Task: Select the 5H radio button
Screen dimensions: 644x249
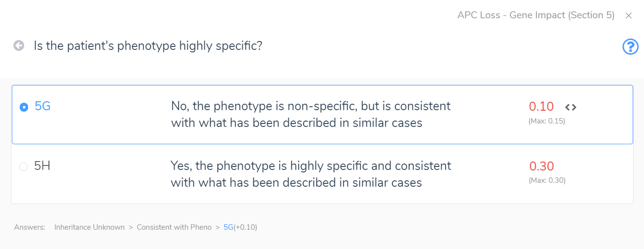Action: [x=23, y=167]
